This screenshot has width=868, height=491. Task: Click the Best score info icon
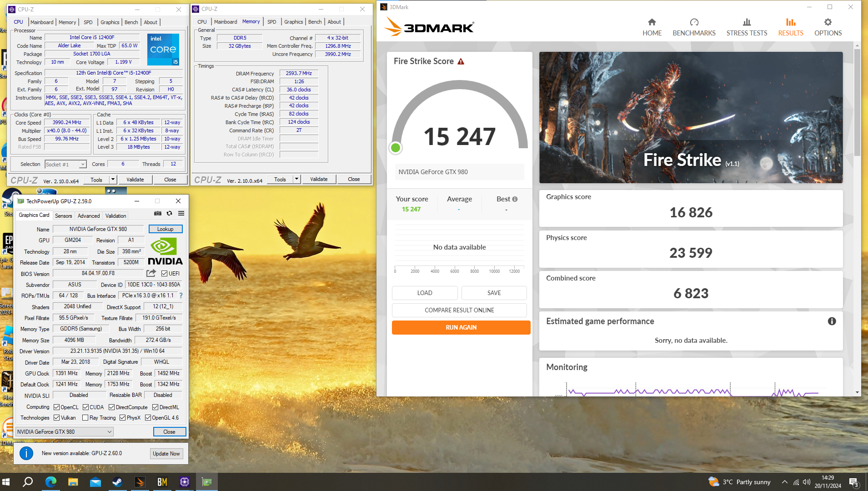pos(515,199)
